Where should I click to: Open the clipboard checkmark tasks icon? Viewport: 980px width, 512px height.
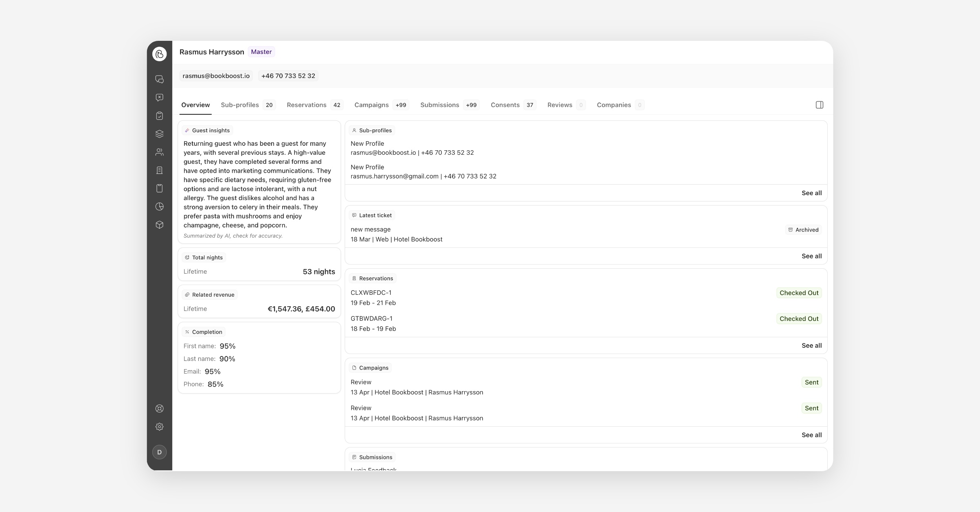coord(159,116)
